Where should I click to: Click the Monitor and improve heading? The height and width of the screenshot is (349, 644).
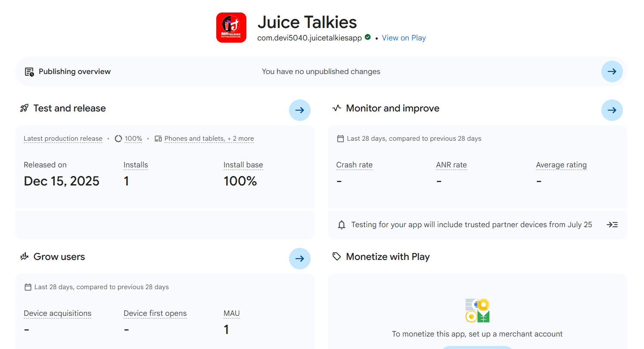click(393, 108)
